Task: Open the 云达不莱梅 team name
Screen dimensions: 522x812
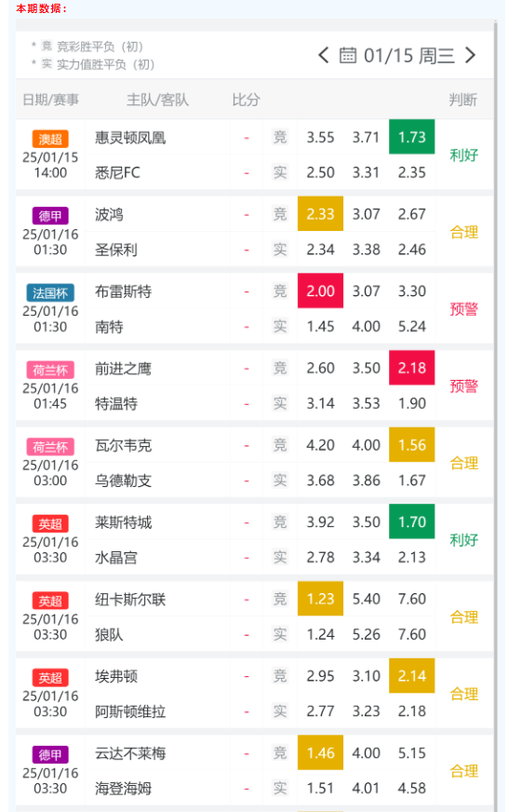Action: (130, 753)
